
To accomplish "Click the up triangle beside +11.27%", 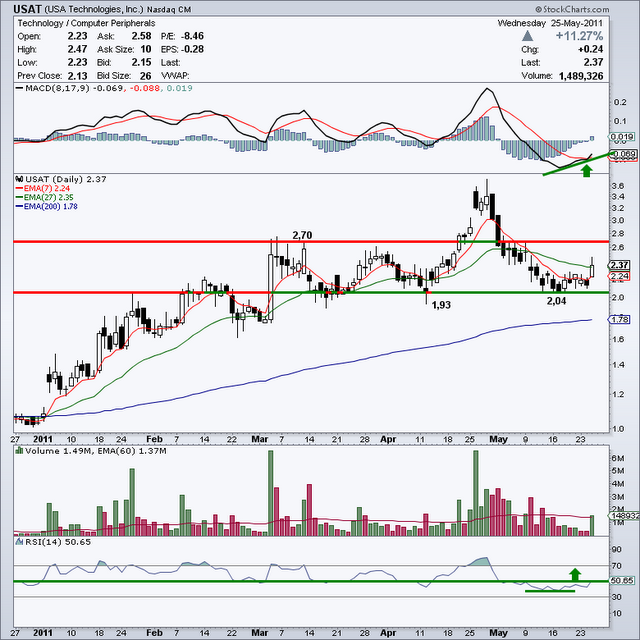I will [527, 36].
